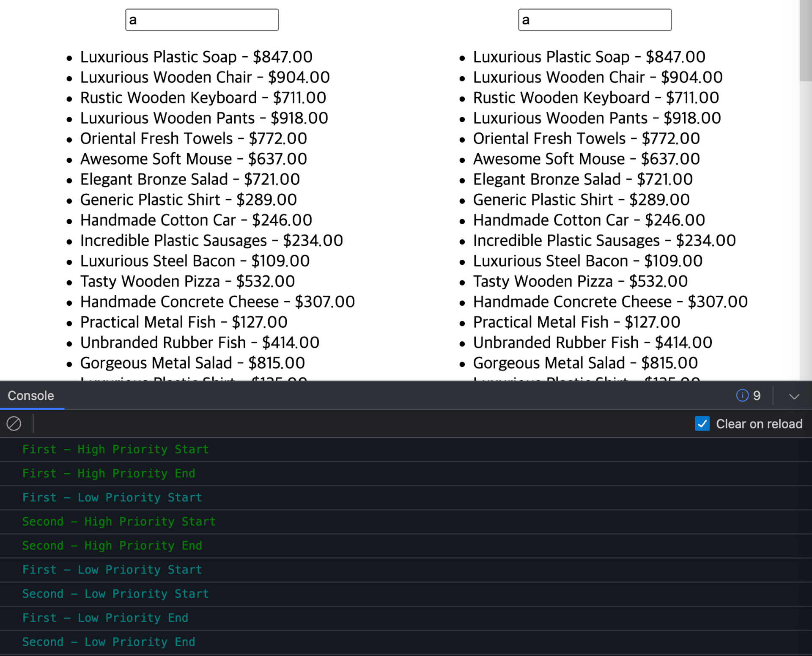Viewport: 812px width, 656px height.
Task: Click the 'First – High Priority End' log
Action: [109, 473]
